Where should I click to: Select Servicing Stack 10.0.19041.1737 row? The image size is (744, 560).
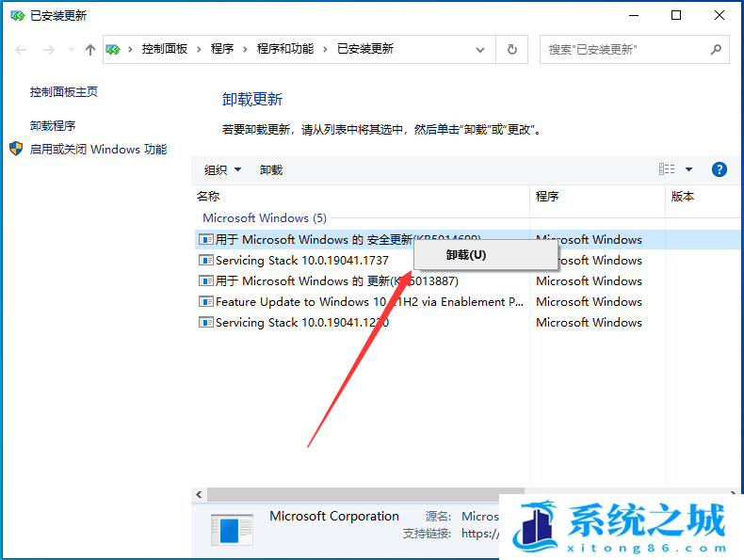click(x=469, y=261)
